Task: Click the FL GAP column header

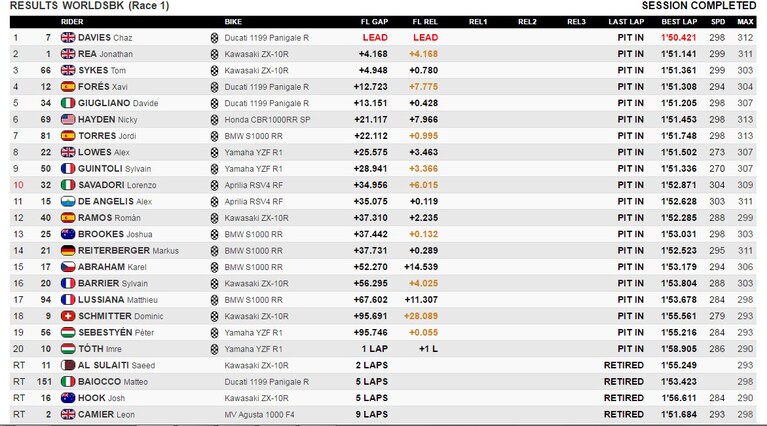Action: 374,22
